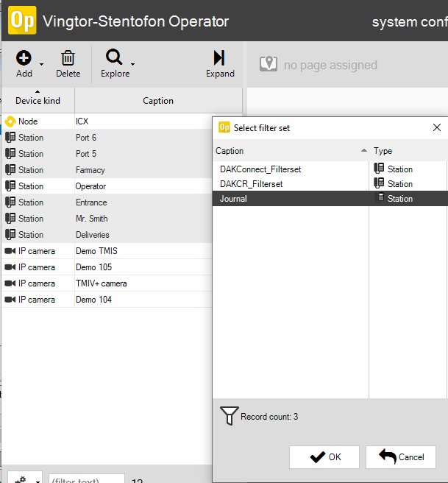Click the Delete trash icon
Screen dimensions: 448x483
click(x=68, y=58)
